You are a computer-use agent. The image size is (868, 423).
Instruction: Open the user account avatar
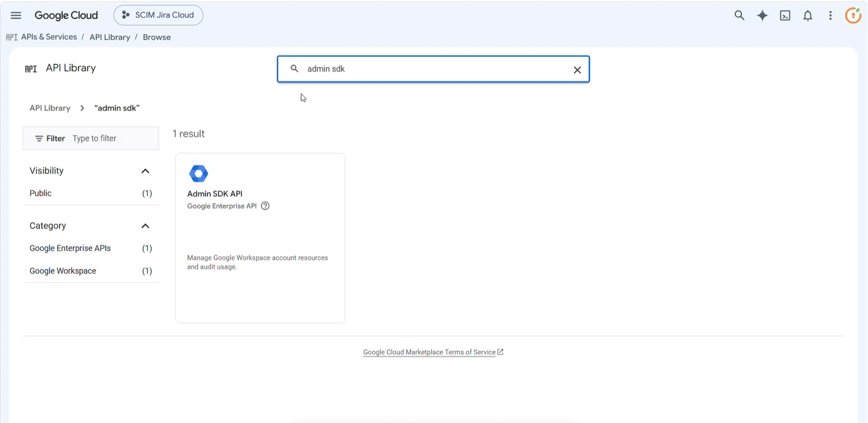(853, 15)
